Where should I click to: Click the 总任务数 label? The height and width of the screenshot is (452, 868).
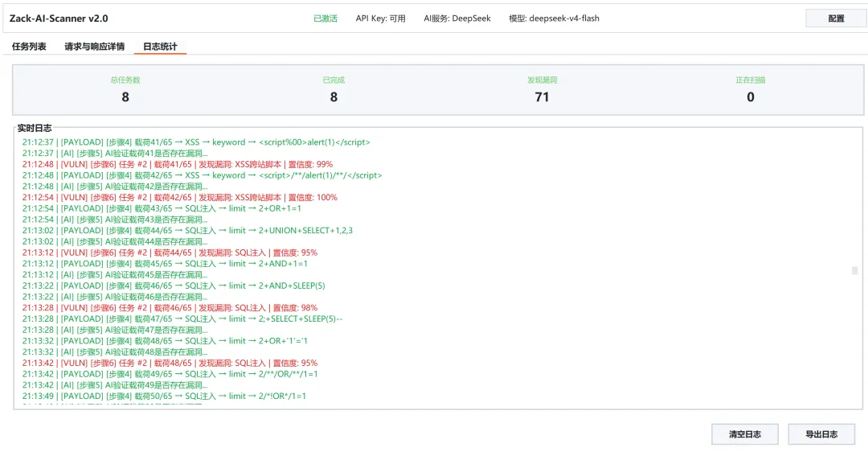tap(125, 80)
